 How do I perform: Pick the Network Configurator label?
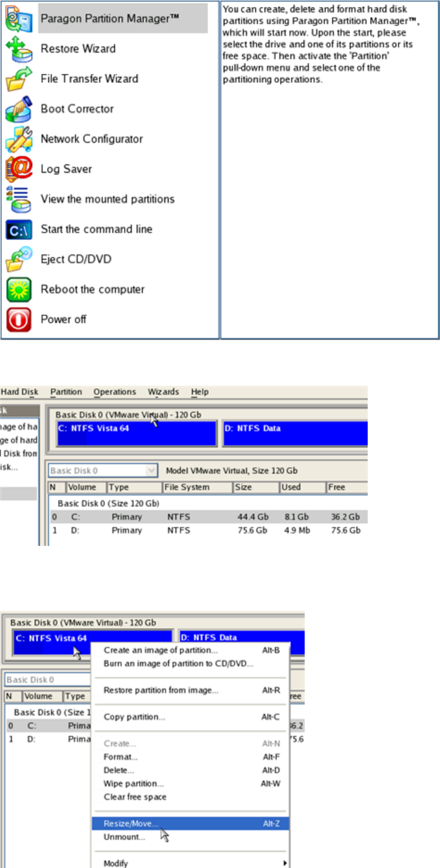click(x=91, y=139)
